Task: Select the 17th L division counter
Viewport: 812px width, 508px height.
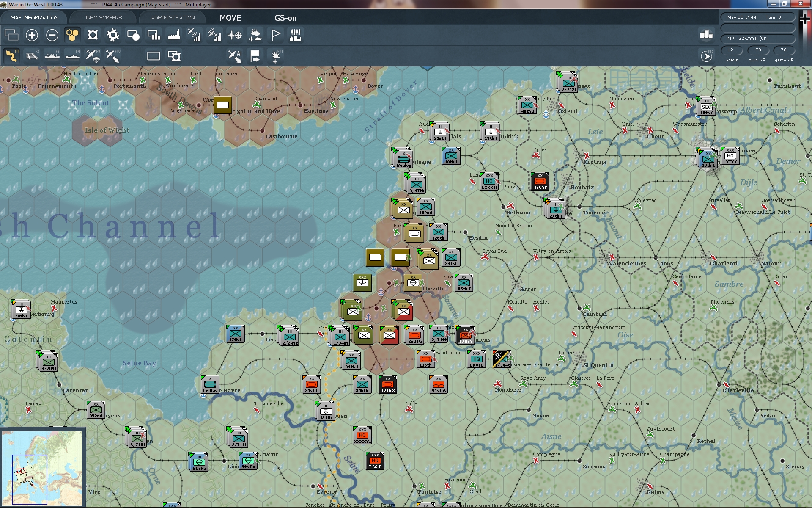Action: click(236, 334)
